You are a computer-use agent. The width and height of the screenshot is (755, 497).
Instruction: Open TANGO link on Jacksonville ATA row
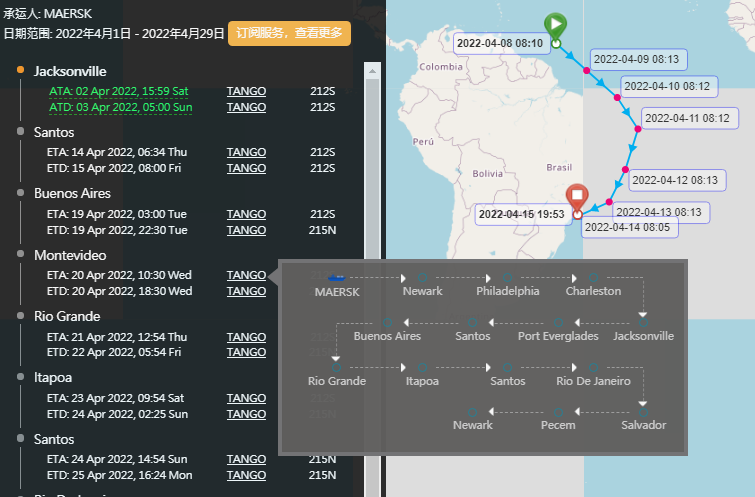point(246,91)
